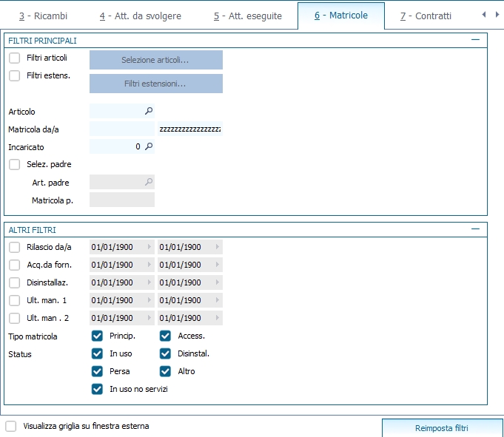Uncheck Princip. matricola type

coord(97,336)
